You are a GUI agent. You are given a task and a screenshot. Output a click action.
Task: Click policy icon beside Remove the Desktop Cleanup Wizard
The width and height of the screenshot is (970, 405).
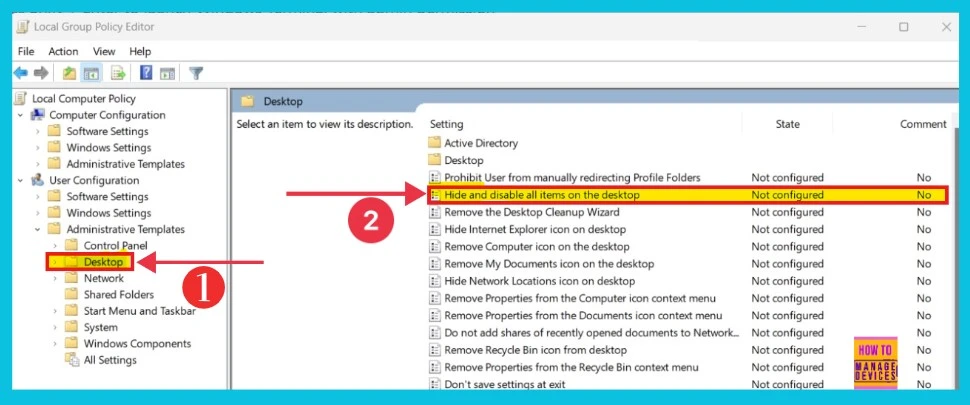436,212
